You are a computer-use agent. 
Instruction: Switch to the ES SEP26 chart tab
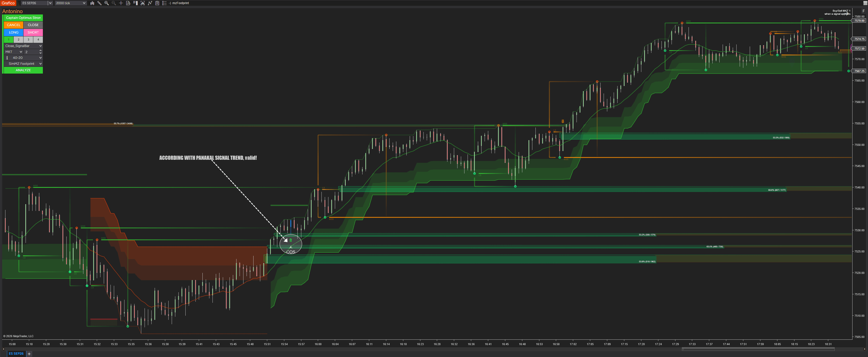[16, 354]
